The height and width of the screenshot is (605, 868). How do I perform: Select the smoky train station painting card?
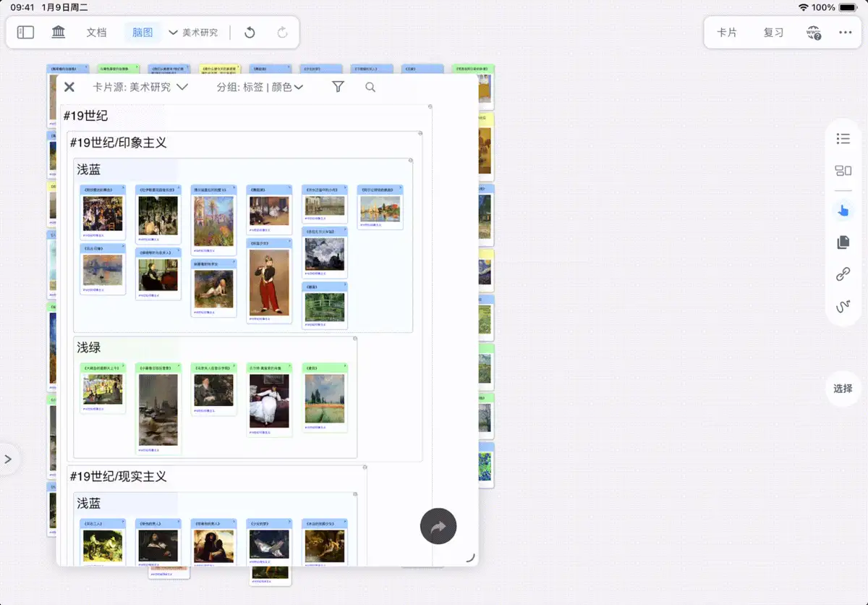coord(325,253)
